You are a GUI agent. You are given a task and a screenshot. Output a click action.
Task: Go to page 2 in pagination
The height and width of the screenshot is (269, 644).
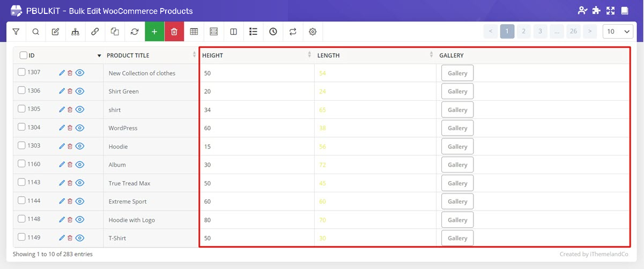click(524, 32)
